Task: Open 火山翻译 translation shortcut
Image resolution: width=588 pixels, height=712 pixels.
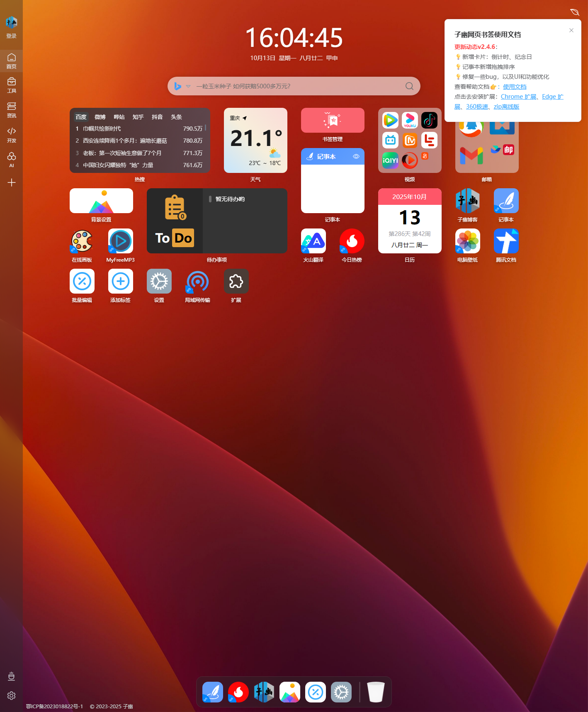Action: click(313, 241)
